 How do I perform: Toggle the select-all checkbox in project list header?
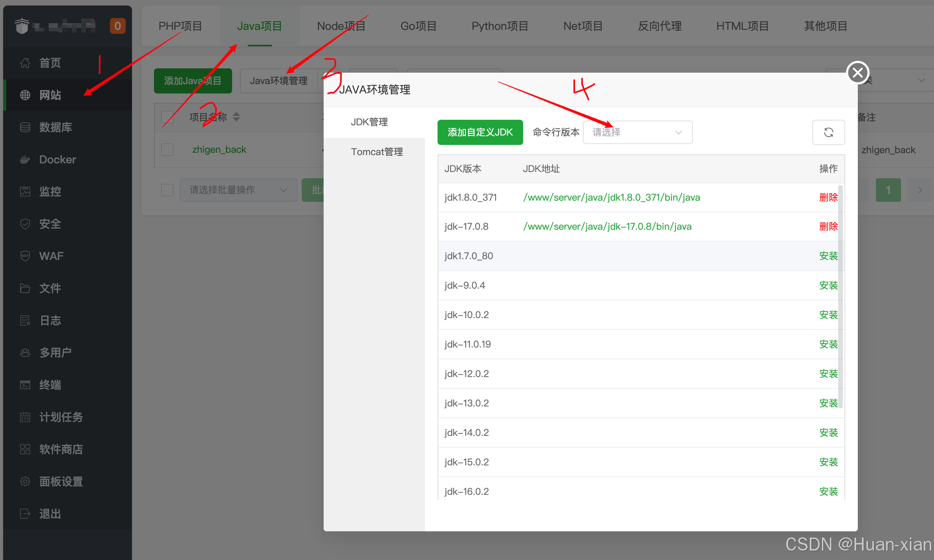point(167,117)
